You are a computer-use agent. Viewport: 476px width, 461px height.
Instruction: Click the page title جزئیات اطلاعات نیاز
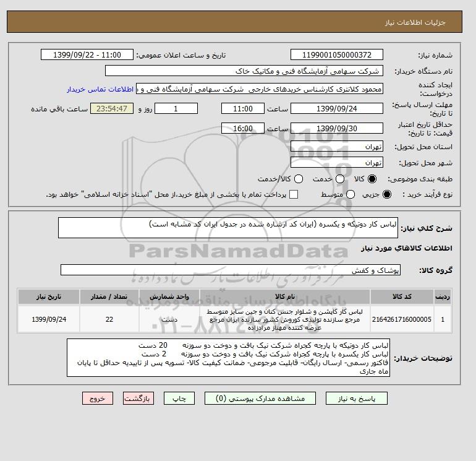[415, 22]
